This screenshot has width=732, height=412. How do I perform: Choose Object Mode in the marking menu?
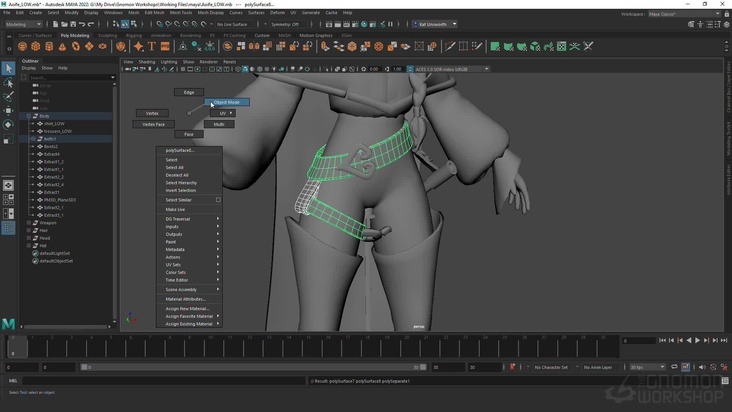pos(226,102)
